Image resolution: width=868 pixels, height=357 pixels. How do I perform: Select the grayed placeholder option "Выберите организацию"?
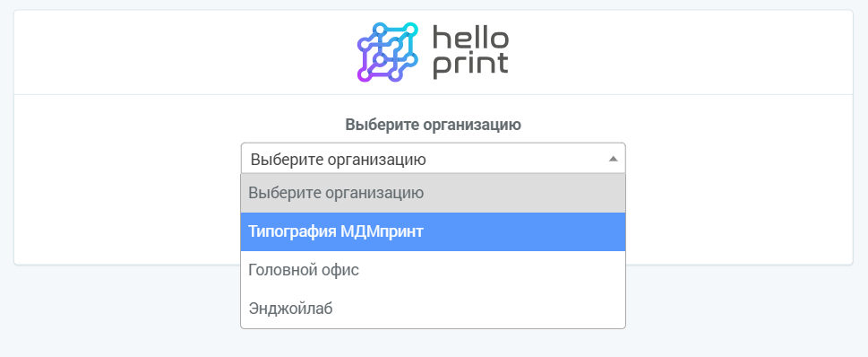(433, 194)
